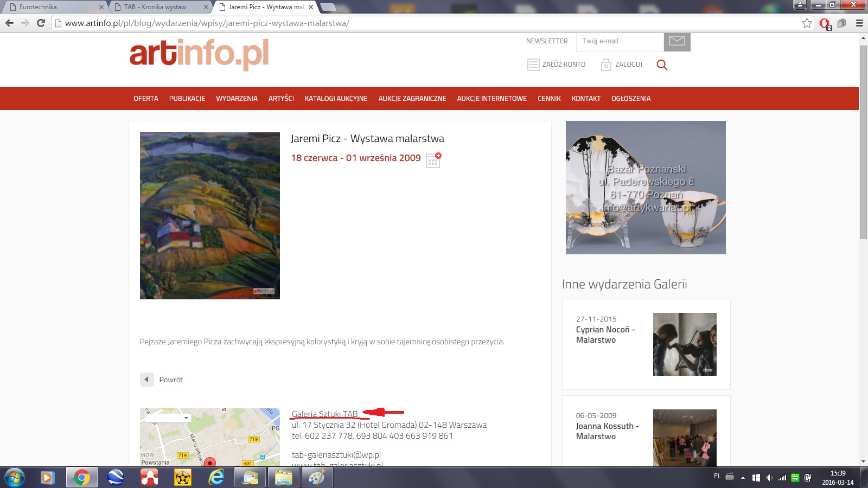
Task: Open the Internet Explorer taskbar icon
Action: click(216, 478)
